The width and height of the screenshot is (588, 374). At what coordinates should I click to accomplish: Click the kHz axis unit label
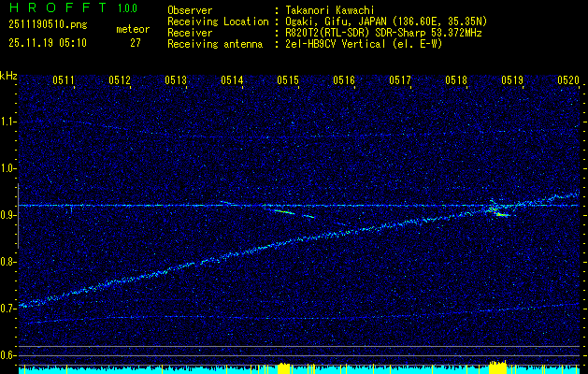click(8, 76)
